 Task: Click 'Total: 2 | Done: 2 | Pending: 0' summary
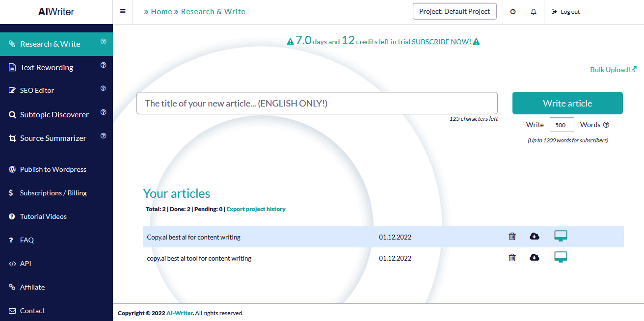coord(184,209)
